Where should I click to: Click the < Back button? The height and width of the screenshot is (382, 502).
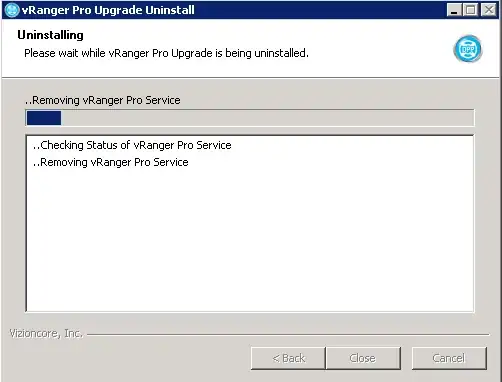(288, 358)
